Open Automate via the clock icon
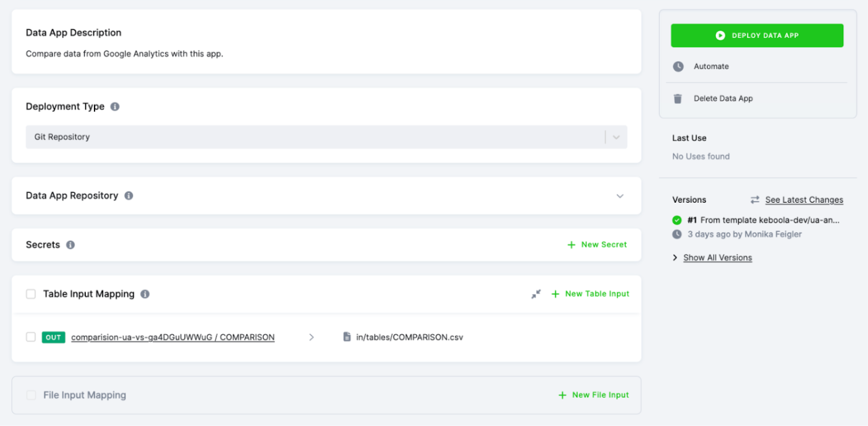The height and width of the screenshot is (426, 868). point(678,67)
